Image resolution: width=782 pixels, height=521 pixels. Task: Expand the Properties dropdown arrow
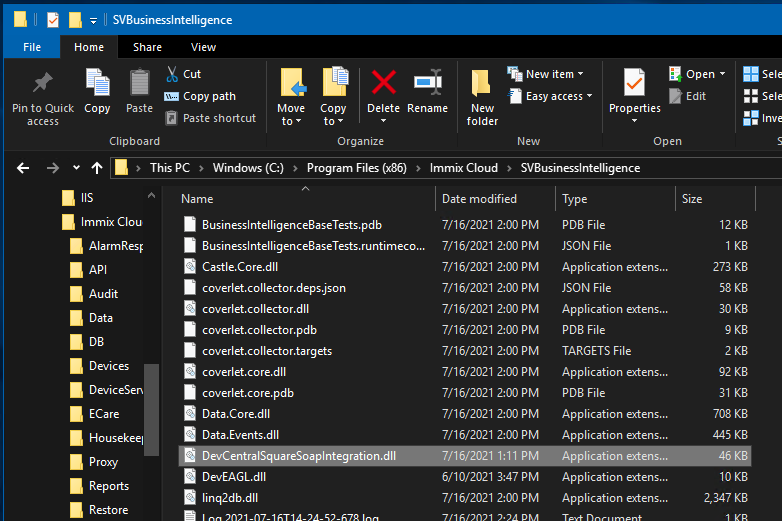click(634, 121)
